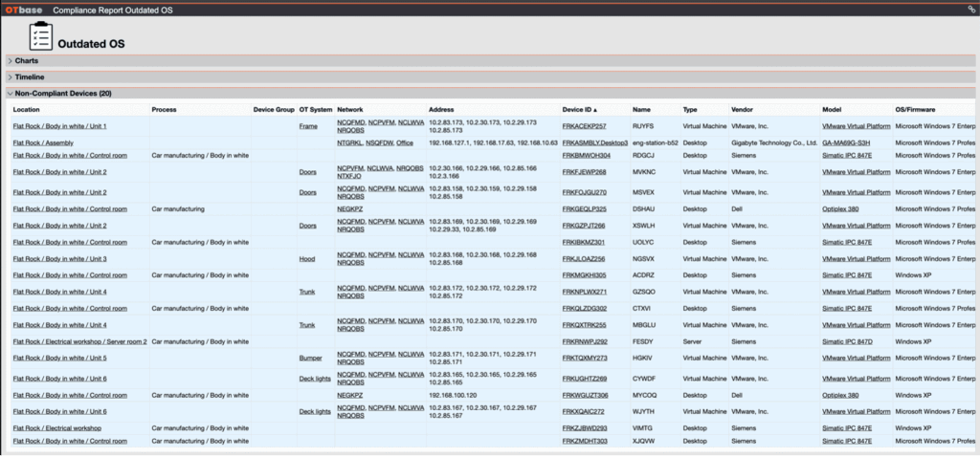Select Windows XP cell in ACDRZ row

tap(914, 275)
